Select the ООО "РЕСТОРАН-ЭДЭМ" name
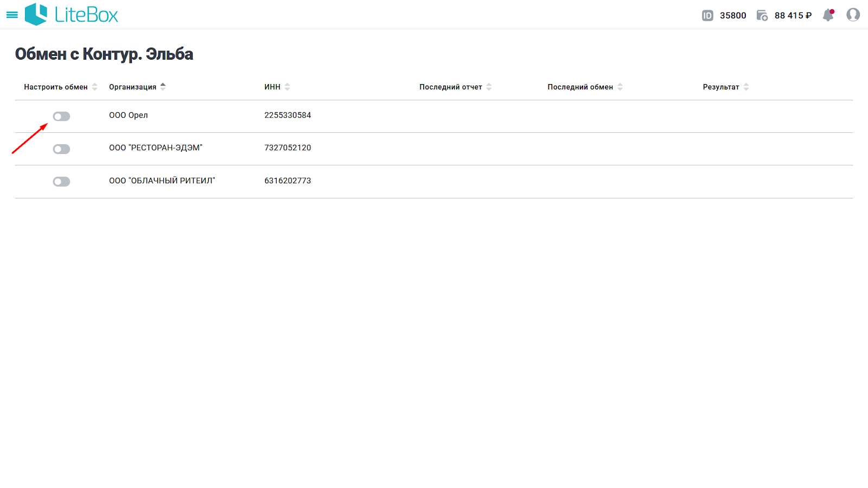868x488 pixels. [x=156, y=147]
